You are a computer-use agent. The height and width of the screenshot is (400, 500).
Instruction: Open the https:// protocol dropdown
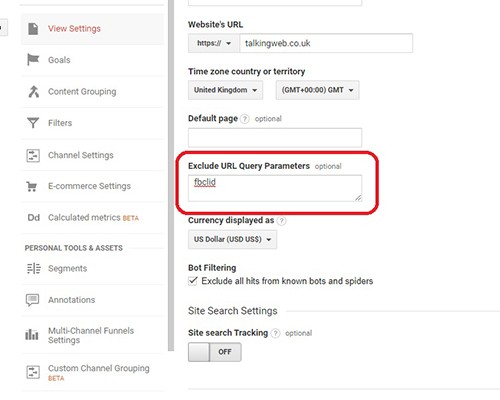tap(214, 43)
